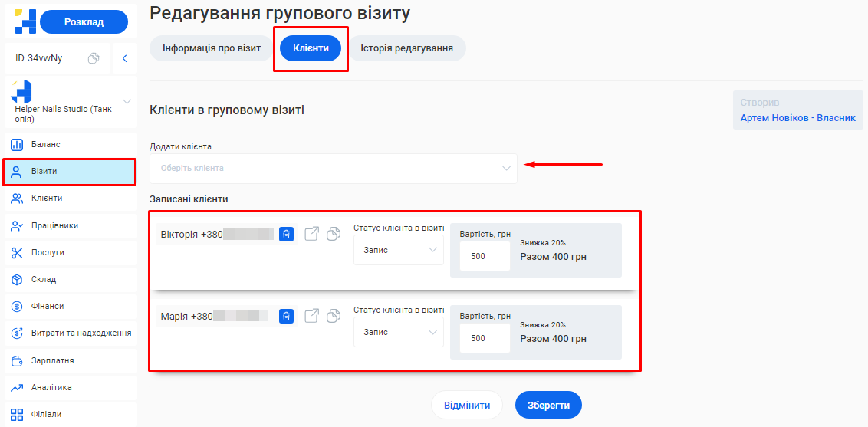Switch to Інформація про візит tab

pyautogui.click(x=212, y=48)
